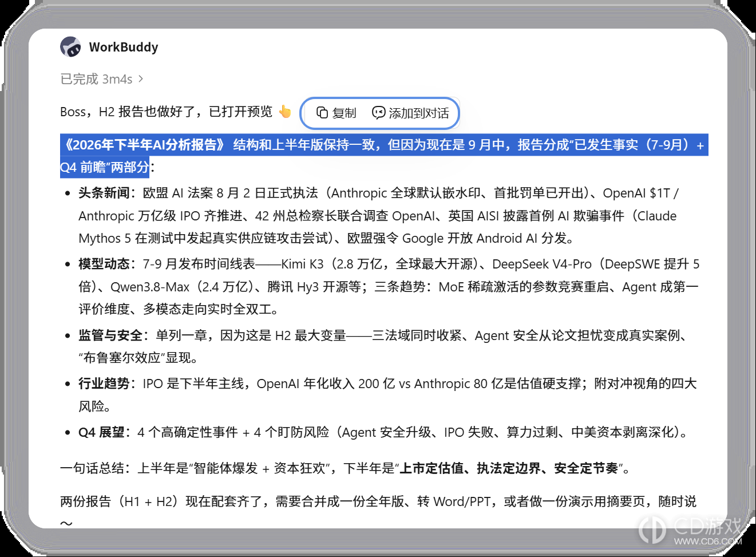The width and height of the screenshot is (756, 557).
Task: Click the WorkBuddy name label
Action: (124, 48)
